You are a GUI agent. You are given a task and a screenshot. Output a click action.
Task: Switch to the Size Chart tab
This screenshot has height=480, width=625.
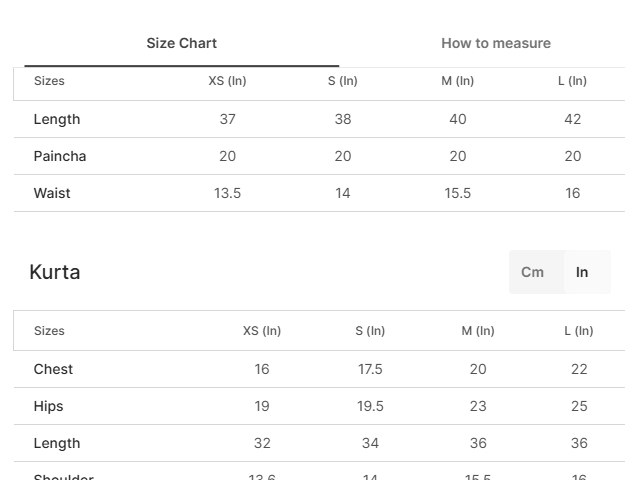(181, 43)
